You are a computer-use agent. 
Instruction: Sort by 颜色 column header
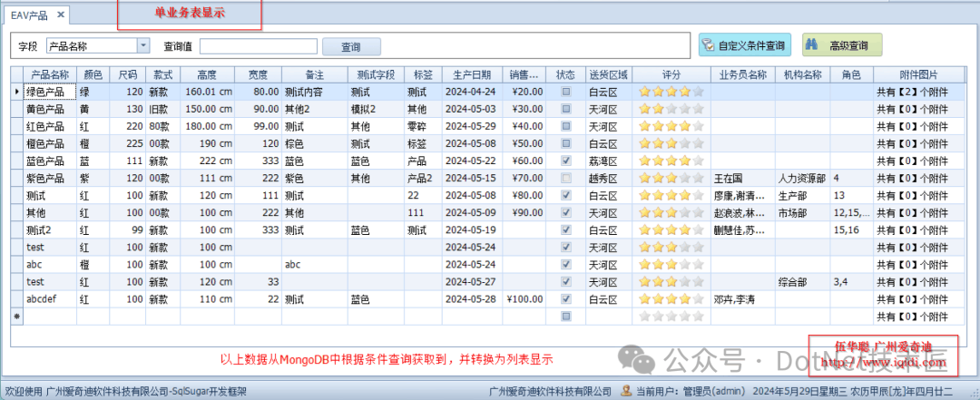(93, 75)
